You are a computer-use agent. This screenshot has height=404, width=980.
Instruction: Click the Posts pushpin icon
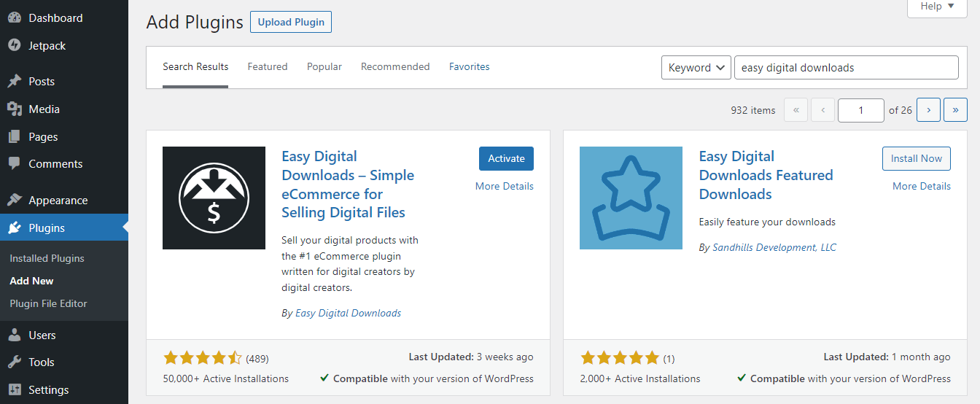[x=15, y=81]
